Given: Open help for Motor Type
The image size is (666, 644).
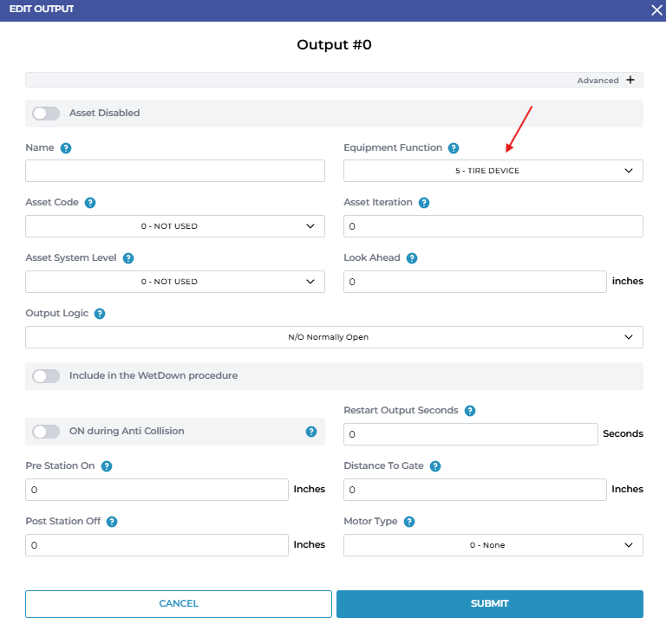Looking at the screenshot, I should pos(409,522).
